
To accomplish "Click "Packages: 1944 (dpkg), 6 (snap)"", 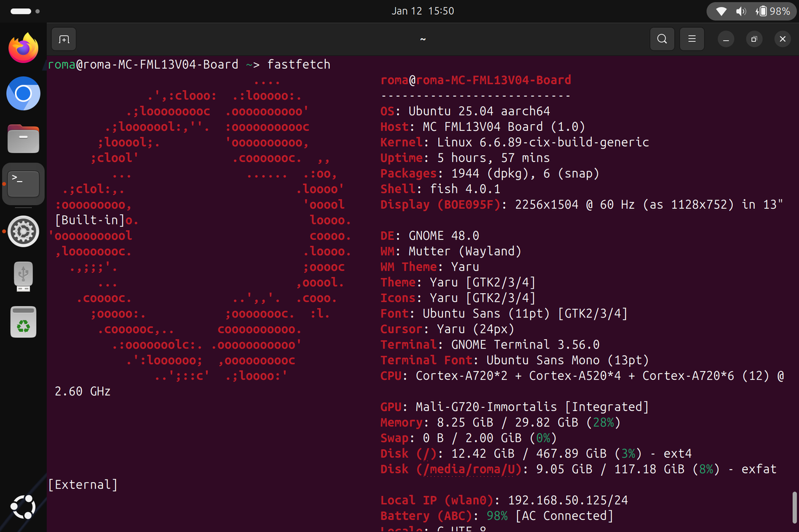I will 489,173.
